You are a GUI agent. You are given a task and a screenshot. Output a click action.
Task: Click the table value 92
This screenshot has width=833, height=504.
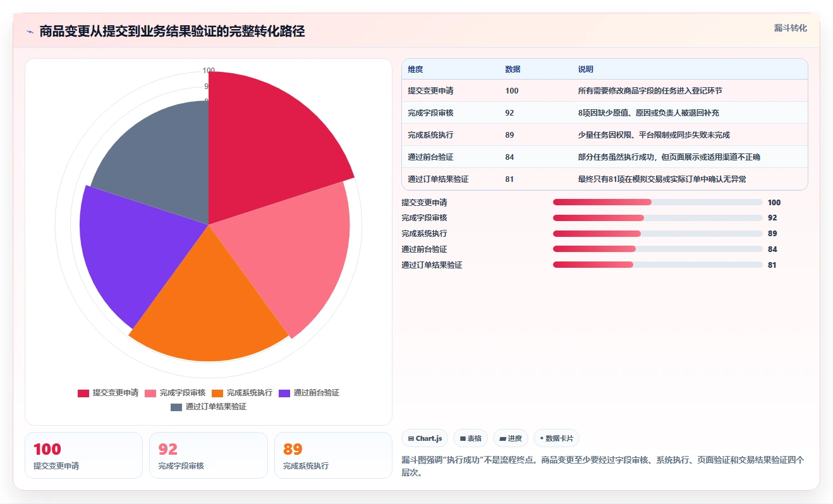[509, 113]
